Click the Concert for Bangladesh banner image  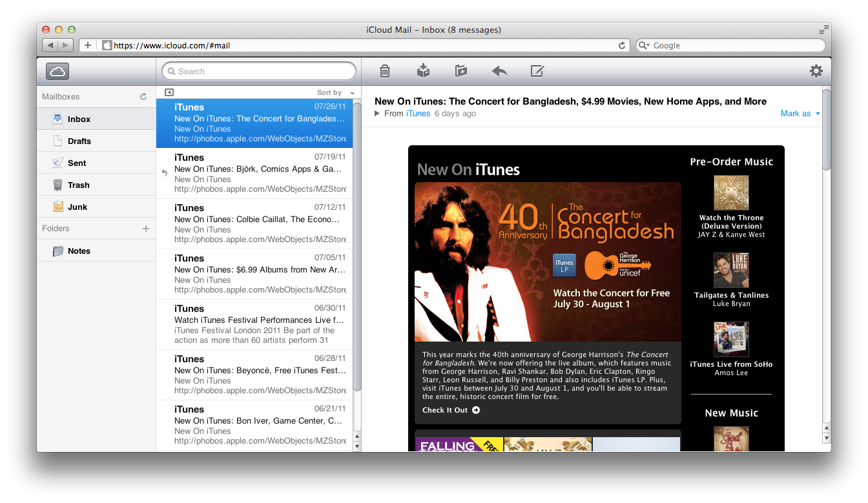point(548,262)
